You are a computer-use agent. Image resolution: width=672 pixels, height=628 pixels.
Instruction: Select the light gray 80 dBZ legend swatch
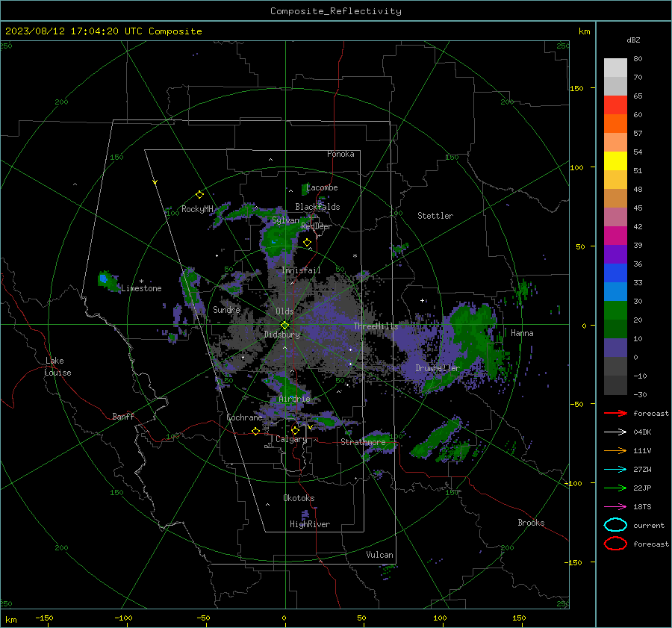pyautogui.click(x=615, y=68)
